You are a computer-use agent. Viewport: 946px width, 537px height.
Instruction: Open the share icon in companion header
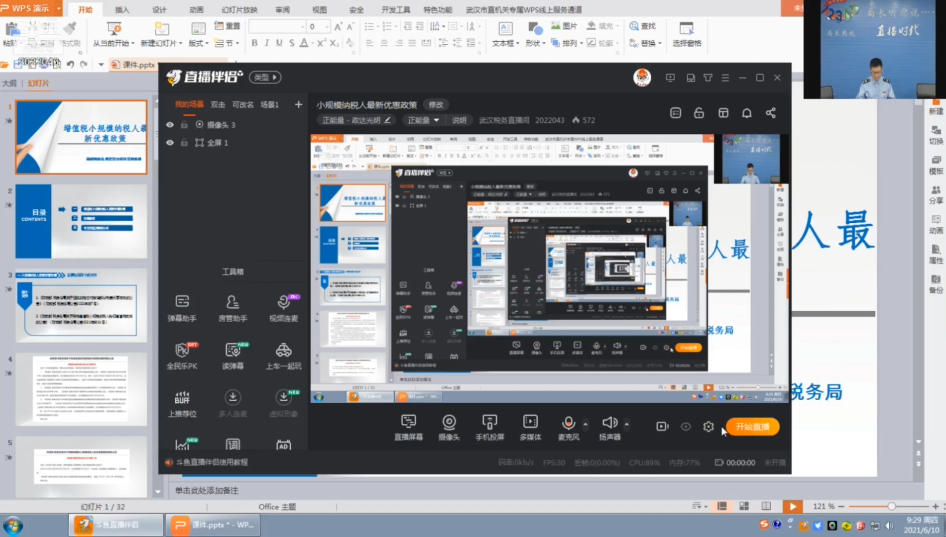coord(770,113)
